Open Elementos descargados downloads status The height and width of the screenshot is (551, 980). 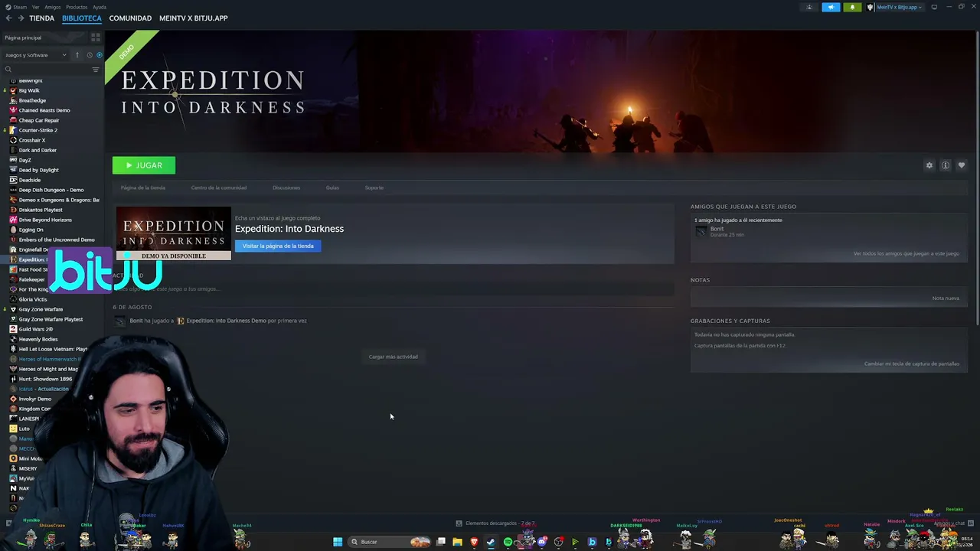click(495, 523)
